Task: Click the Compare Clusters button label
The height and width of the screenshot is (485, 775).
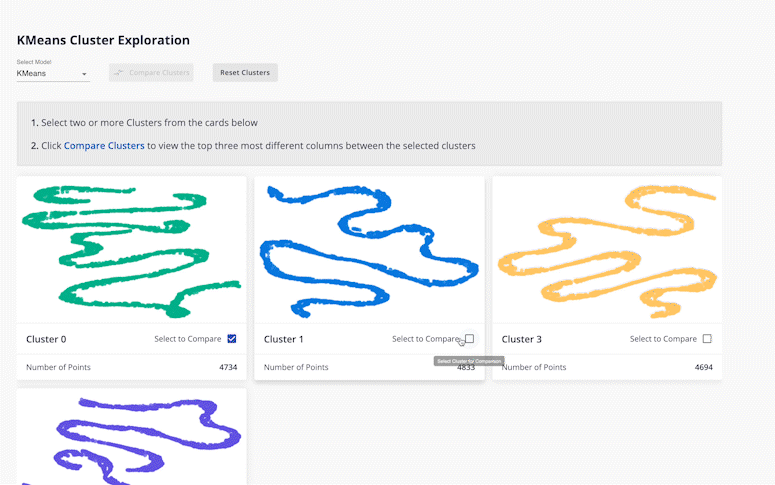Action: tap(159, 73)
